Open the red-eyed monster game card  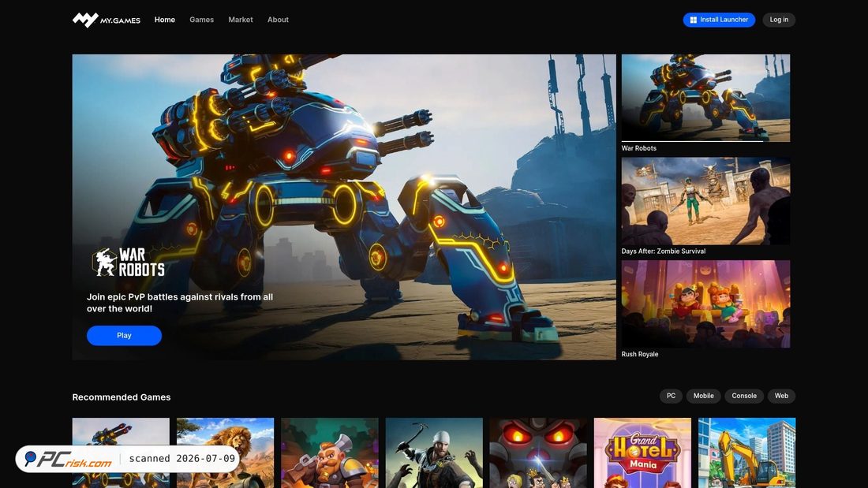(x=538, y=453)
